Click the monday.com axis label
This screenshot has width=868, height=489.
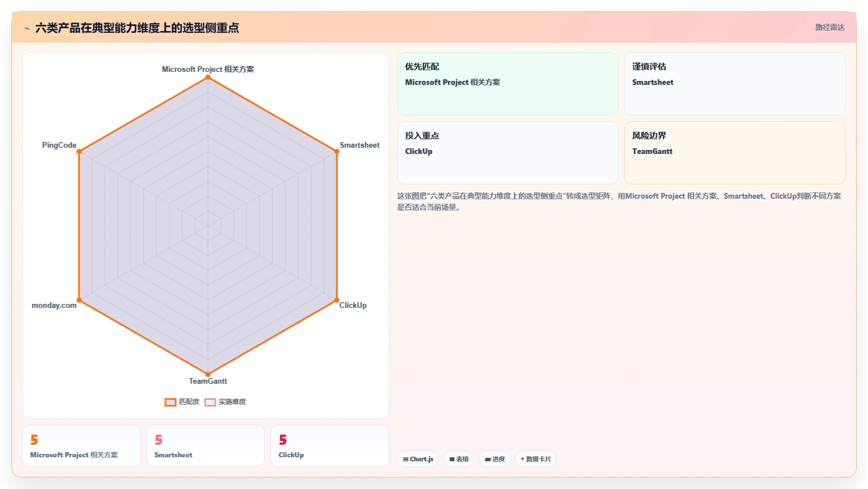pyautogui.click(x=54, y=305)
